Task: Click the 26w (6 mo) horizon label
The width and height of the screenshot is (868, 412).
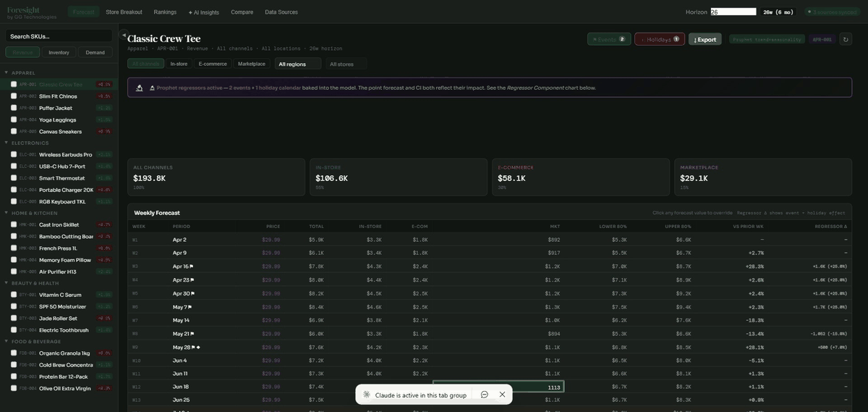Action: [x=778, y=12]
